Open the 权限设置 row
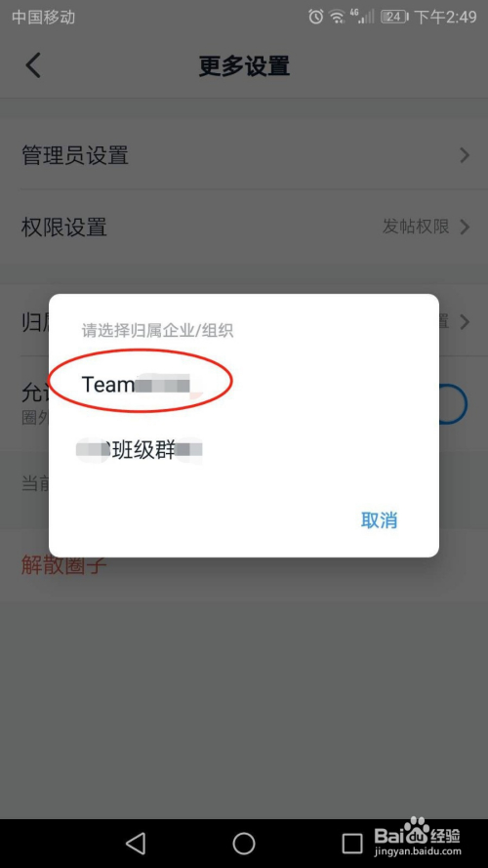This screenshot has width=488, height=868. pyautogui.click(x=244, y=227)
